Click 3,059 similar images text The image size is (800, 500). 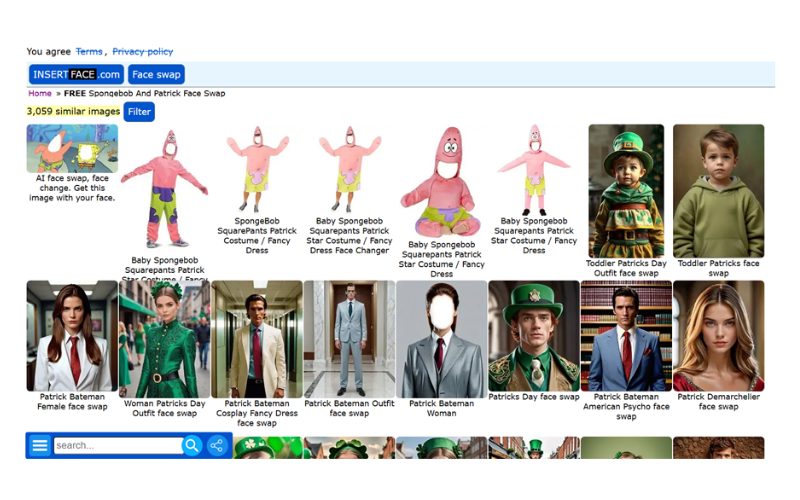(x=73, y=111)
